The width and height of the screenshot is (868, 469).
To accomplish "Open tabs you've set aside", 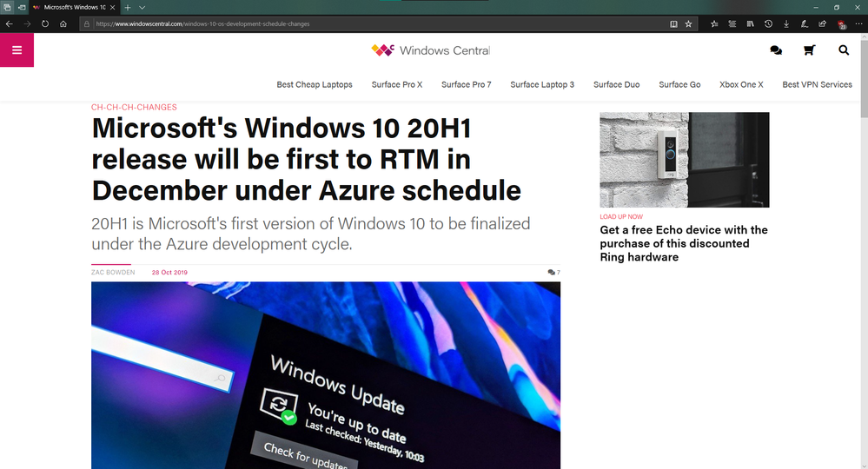I will (7, 7).
